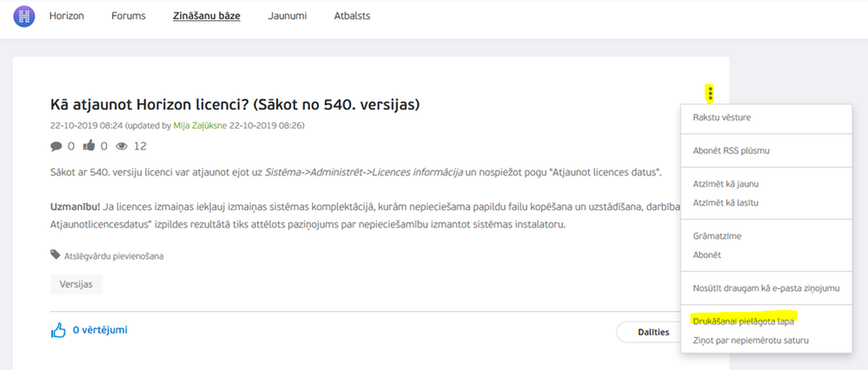Click the 12 views count
Image resolution: width=868 pixels, height=370 pixels.
140,146
